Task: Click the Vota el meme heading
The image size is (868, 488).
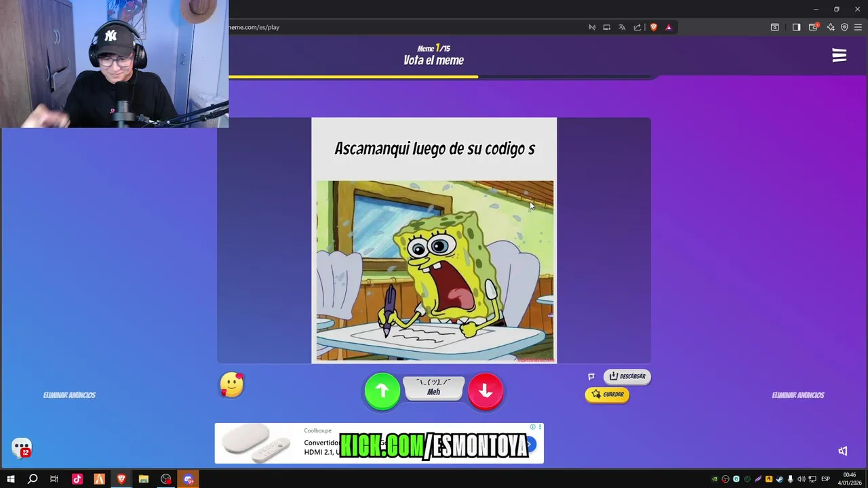Action: pyautogui.click(x=434, y=60)
